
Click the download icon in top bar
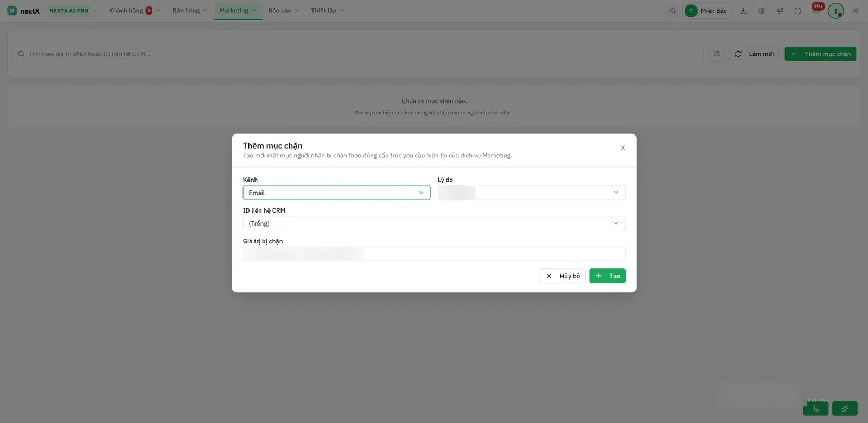pos(744,11)
